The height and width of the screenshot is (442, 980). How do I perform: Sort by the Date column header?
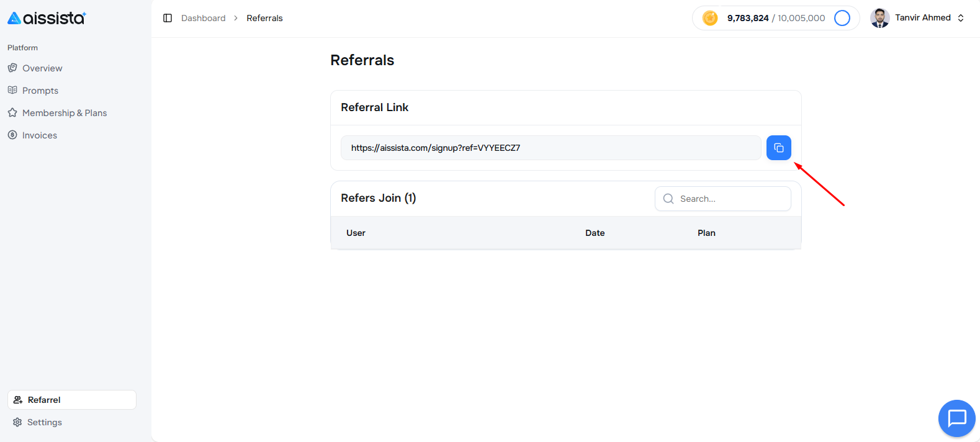595,233
